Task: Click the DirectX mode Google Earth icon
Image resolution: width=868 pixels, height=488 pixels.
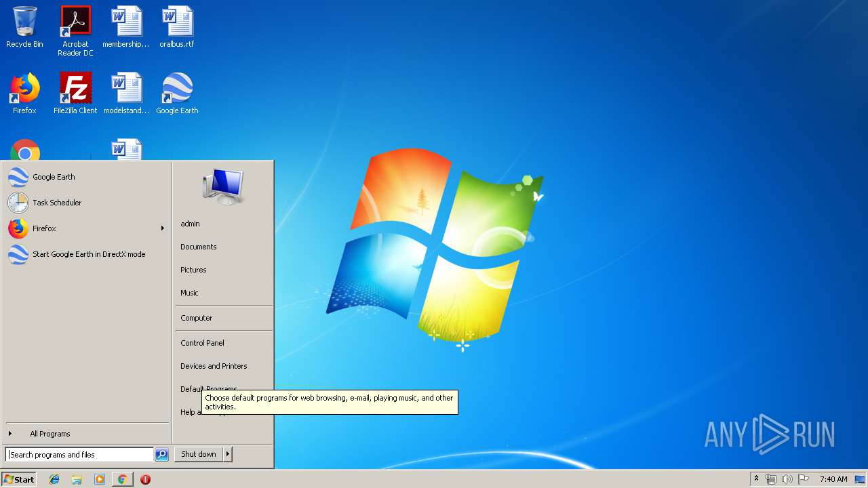Action: click(18, 254)
